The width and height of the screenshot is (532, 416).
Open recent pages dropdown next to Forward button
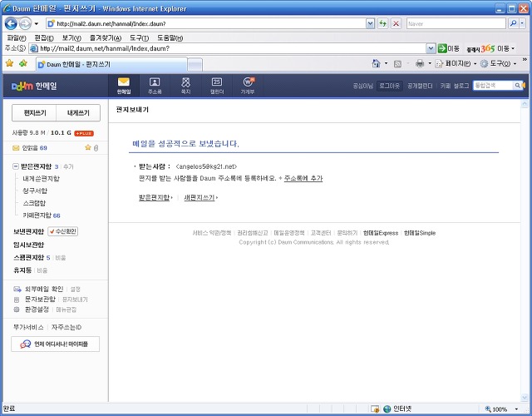(x=37, y=24)
